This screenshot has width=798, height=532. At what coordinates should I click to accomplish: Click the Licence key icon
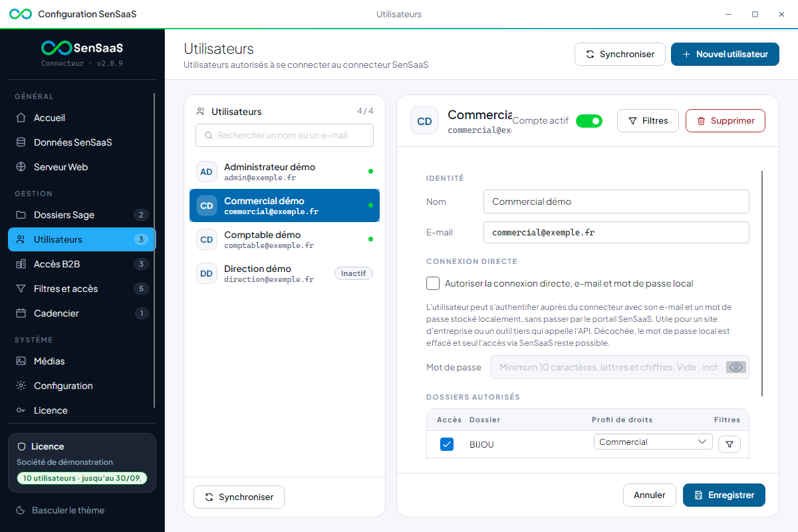click(21, 410)
